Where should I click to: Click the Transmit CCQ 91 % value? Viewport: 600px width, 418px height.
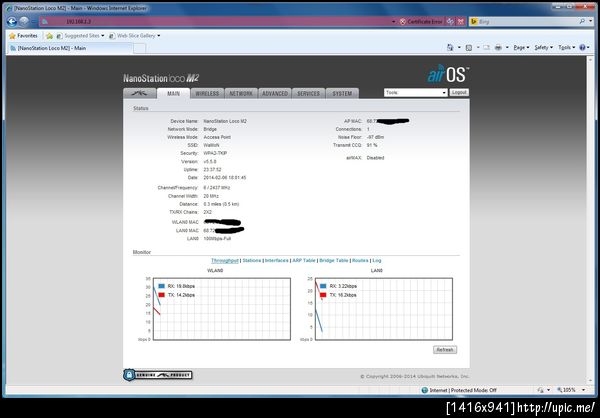point(372,145)
